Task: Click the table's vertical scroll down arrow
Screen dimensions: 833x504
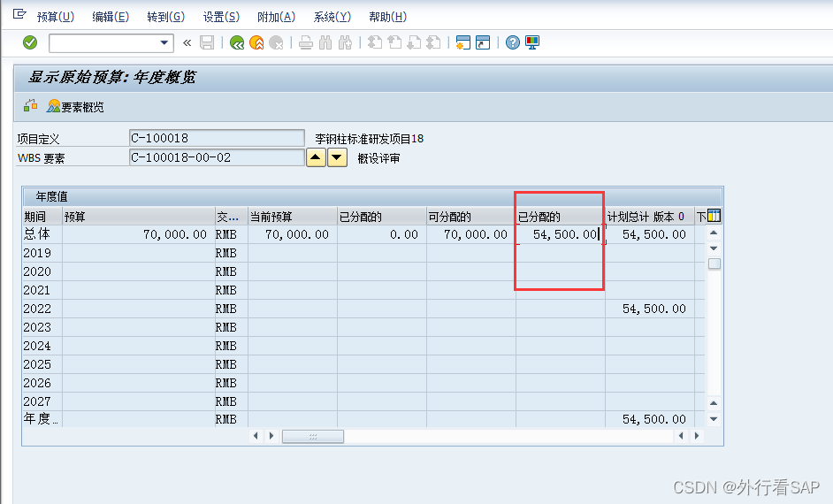Action: [714, 419]
